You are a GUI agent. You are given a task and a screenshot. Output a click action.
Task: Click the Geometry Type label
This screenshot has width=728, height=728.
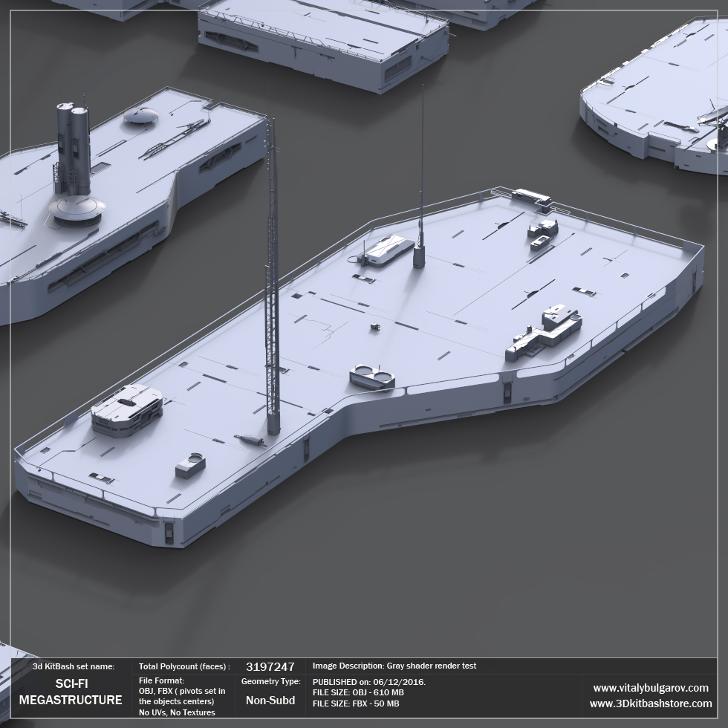click(x=270, y=682)
